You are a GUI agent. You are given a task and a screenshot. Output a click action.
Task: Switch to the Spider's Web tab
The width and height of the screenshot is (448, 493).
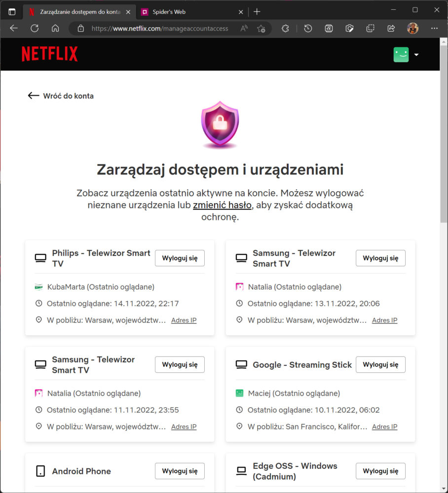[x=189, y=12]
